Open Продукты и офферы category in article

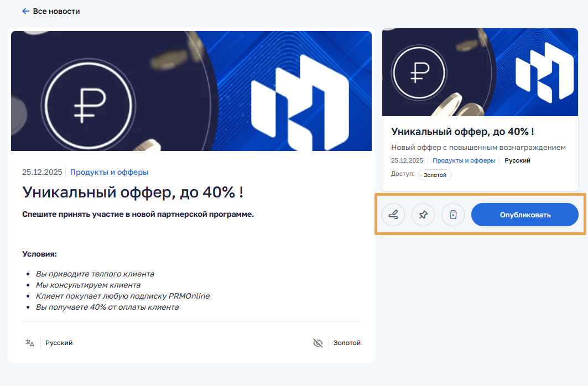click(x=109, y=172)
